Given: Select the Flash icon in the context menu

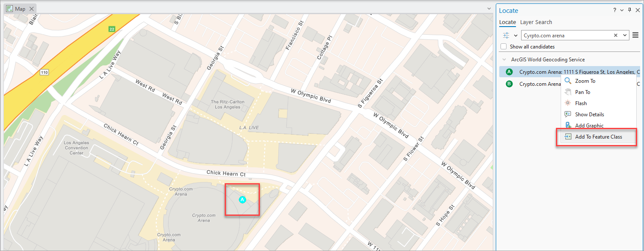Looking at the screenshot, I should coord(568,103).
